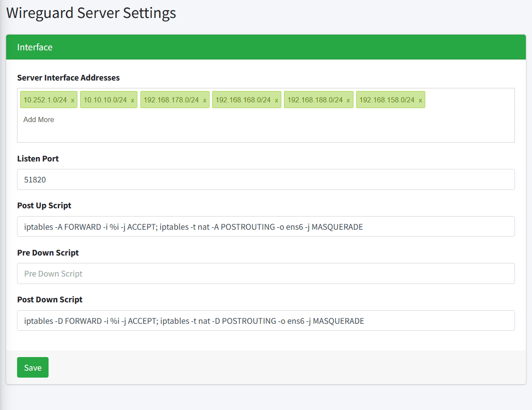Remove the 10.252.1.0/24 address tag
Image resolution: width=532 pixels, height=410 pixels.
click(73, 100)
